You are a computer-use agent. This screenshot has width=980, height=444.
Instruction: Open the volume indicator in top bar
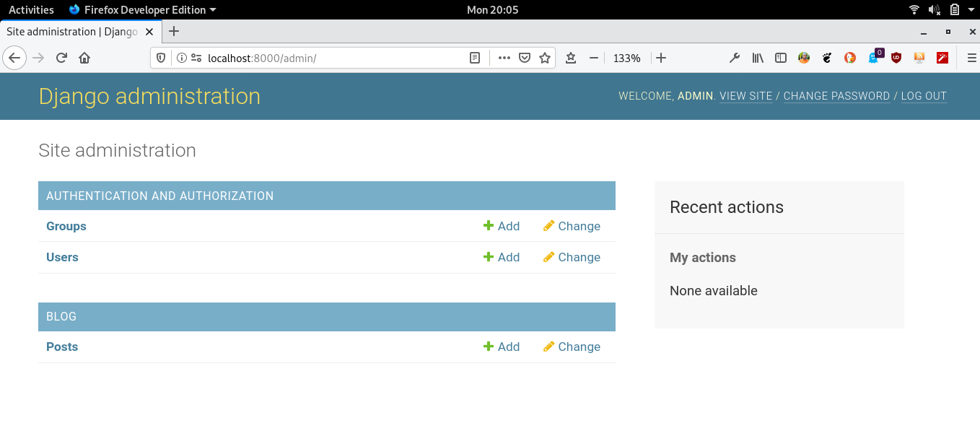(934, 9)
